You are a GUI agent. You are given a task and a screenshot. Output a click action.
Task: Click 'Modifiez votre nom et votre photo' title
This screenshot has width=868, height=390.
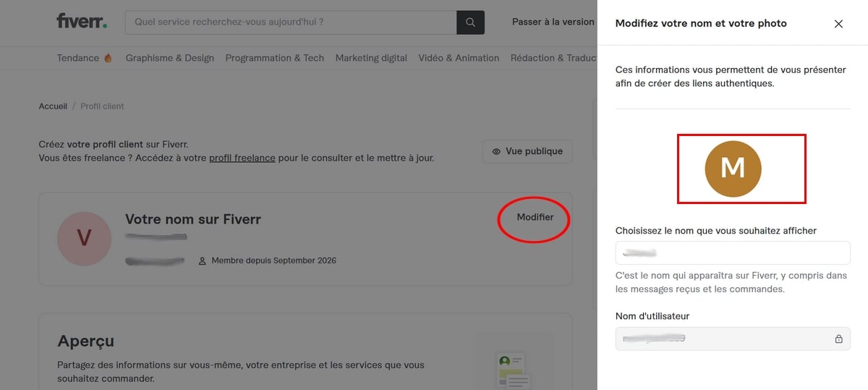point(701,24)
